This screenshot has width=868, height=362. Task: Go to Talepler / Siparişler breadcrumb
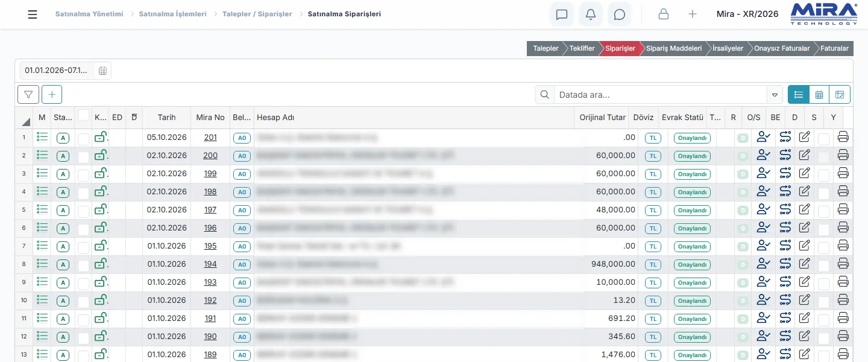[257, 14]
